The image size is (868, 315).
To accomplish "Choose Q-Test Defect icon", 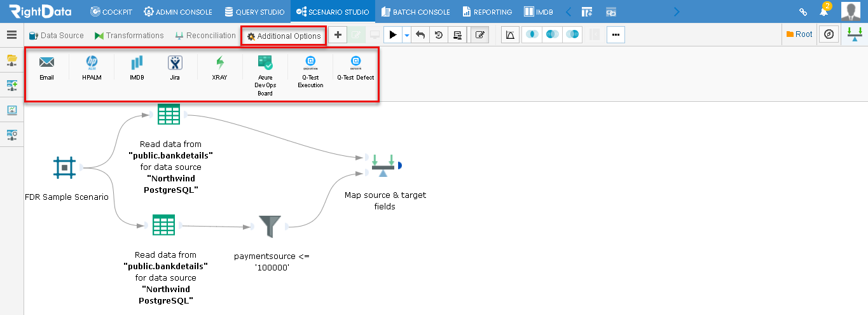I will (x=355, y=62).
